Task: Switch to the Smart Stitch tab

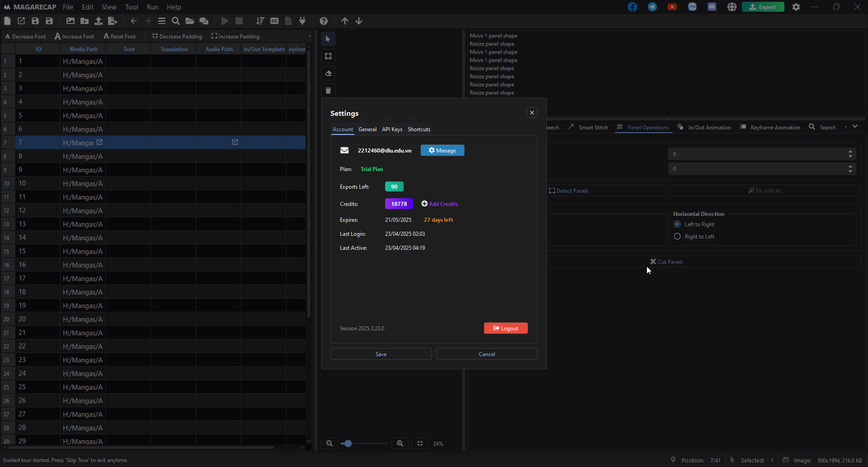Action: click(588, 128)
